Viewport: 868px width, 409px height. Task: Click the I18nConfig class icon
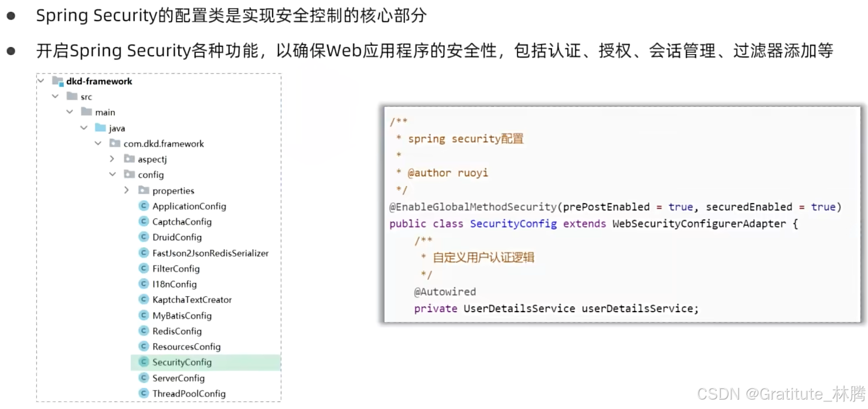(144, 284)
